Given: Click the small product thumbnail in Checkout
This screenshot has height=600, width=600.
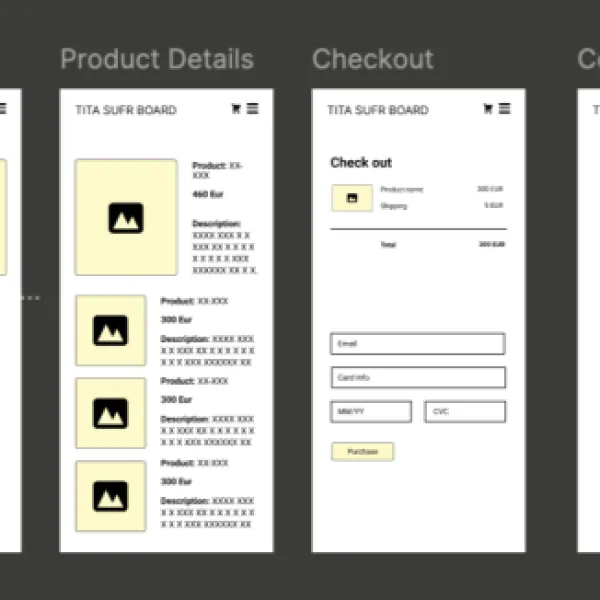Looking at the screenshot, I should [x=352, y=198].
